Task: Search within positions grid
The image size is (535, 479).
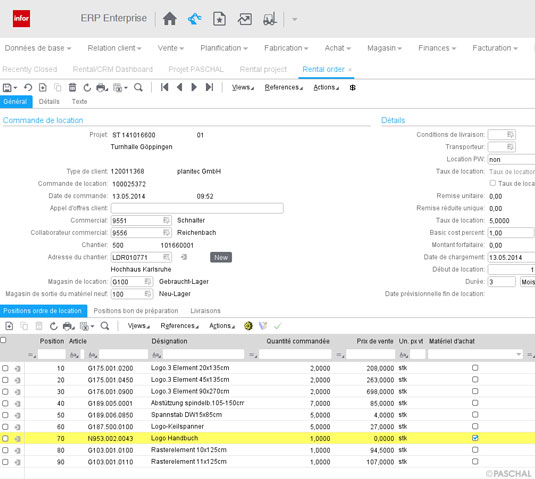Action: pos(105,326)
